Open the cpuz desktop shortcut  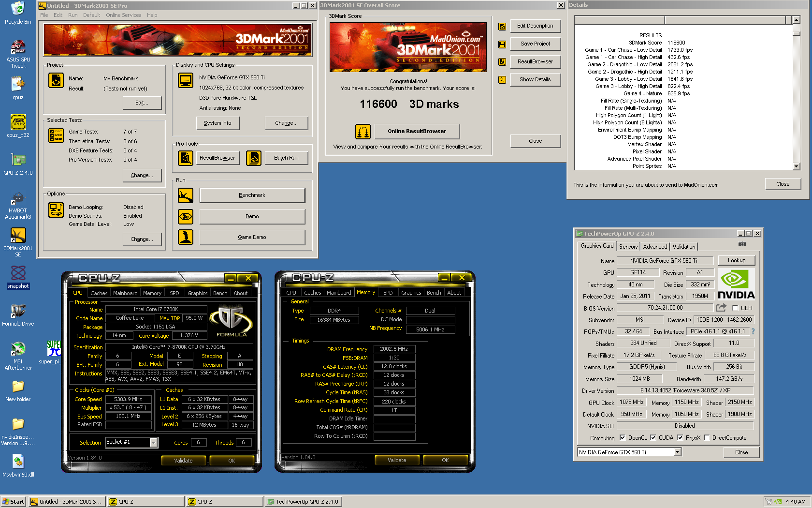[18, 88]
